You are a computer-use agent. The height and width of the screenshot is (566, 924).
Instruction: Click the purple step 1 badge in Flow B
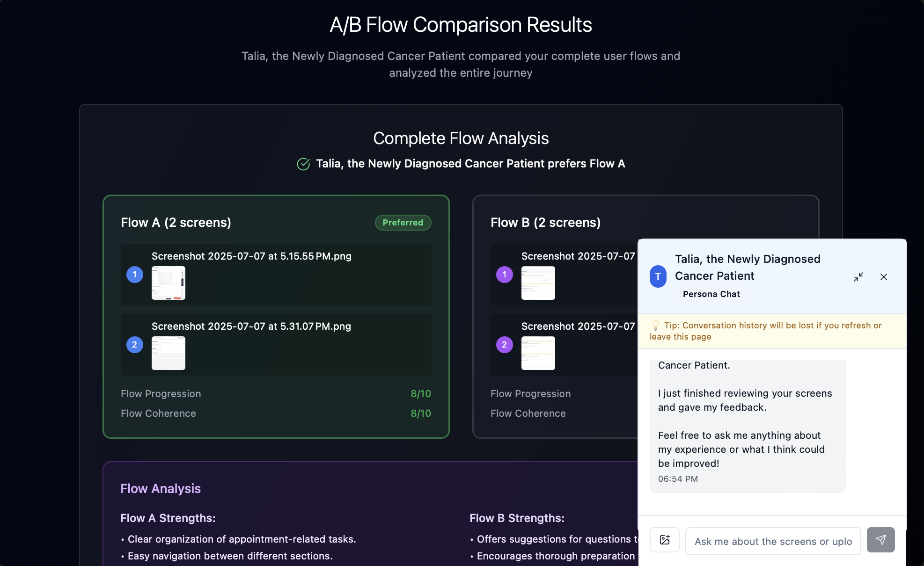pyautogui.click(x=505, y=275)
